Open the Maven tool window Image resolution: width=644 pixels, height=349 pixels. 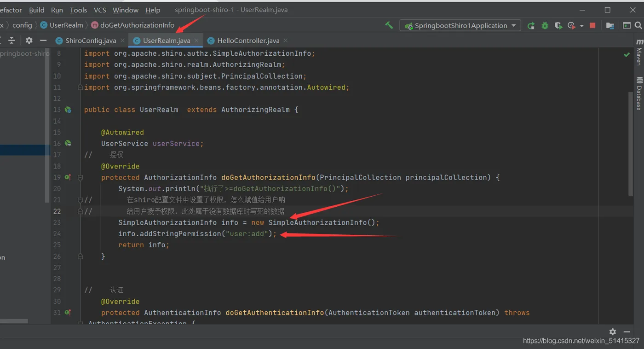pos(639,52)
